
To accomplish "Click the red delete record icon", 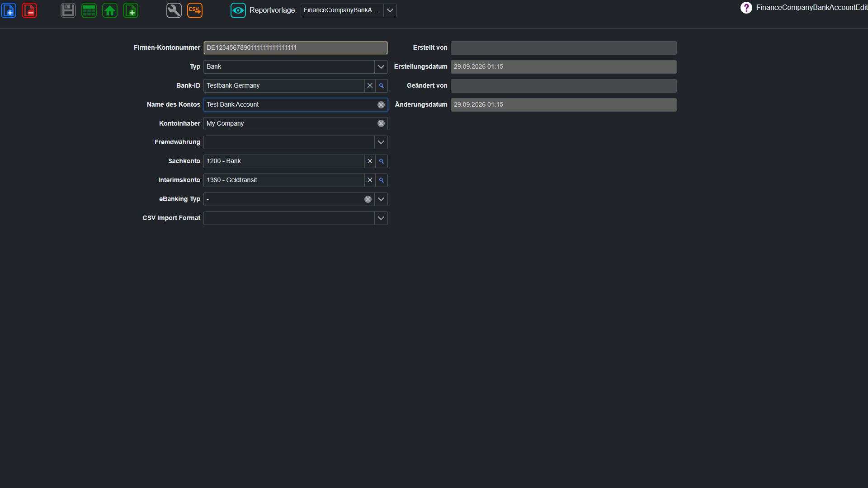I will 29,10.
